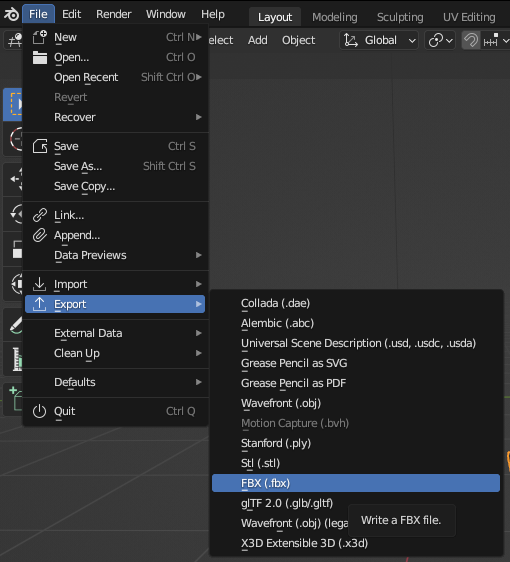
Task: Click the transform orientation axes icon
Action: pyautogui.click(x=351, y=40)
